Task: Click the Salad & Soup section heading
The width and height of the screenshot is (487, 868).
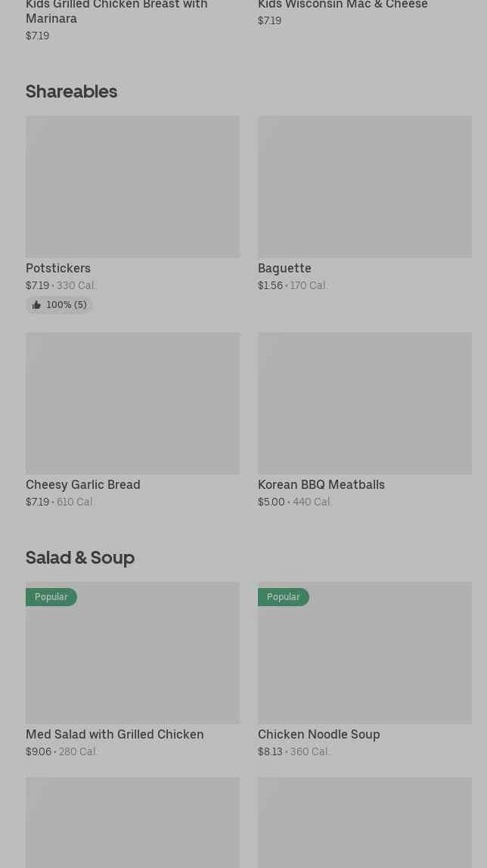Action: (x=80, y=558)
